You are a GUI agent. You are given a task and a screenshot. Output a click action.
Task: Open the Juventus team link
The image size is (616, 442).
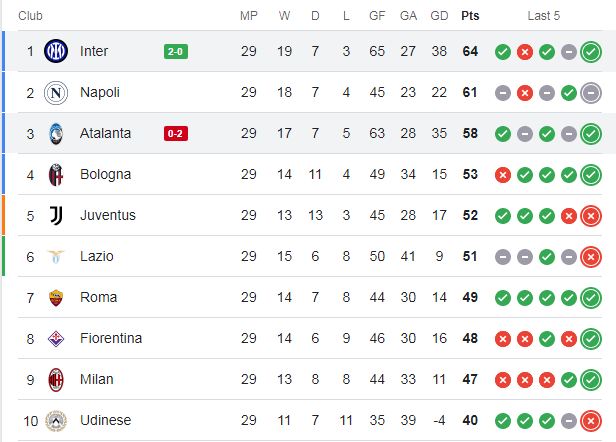tap(108, 215)
